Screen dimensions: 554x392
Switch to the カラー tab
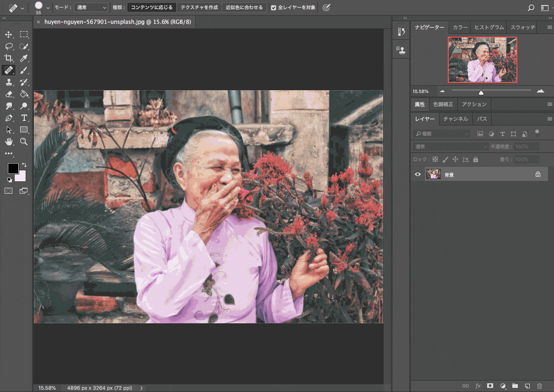pos(460,27)
